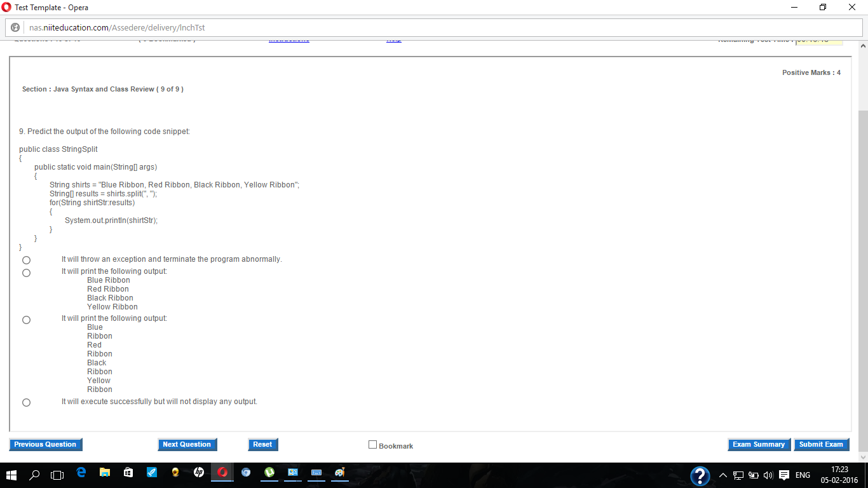The height and width of the screenshot is (488, 868).
Task: Open Microsoft Edge from the taskbar
Action: 80,474
